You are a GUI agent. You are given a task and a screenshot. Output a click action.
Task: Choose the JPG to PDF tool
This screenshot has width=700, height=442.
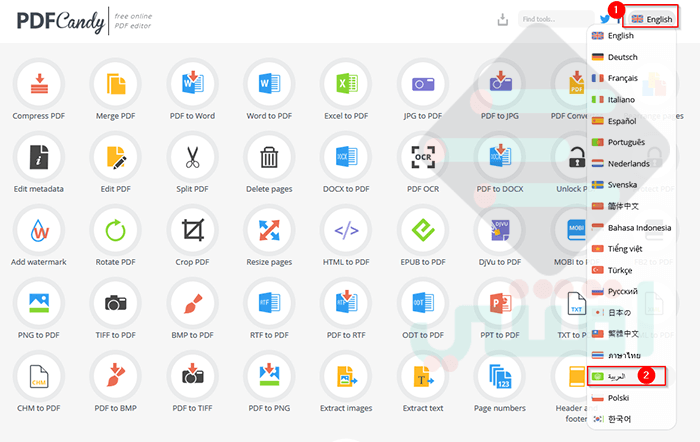coord(423,84)
